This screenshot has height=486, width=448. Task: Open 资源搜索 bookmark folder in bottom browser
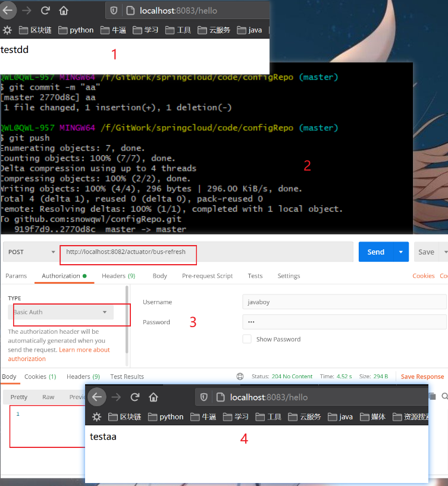point(411,417)
